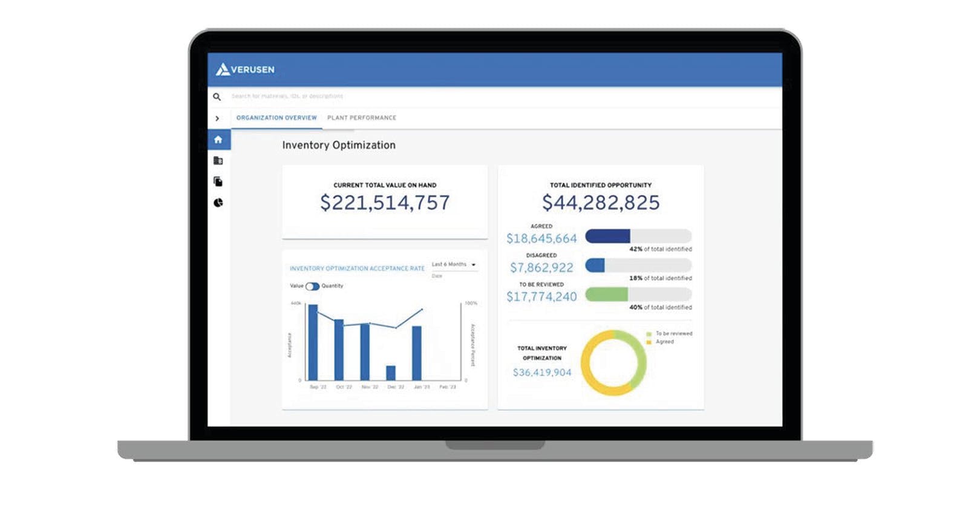Select the Organization Overview tab

coord(276,118)
